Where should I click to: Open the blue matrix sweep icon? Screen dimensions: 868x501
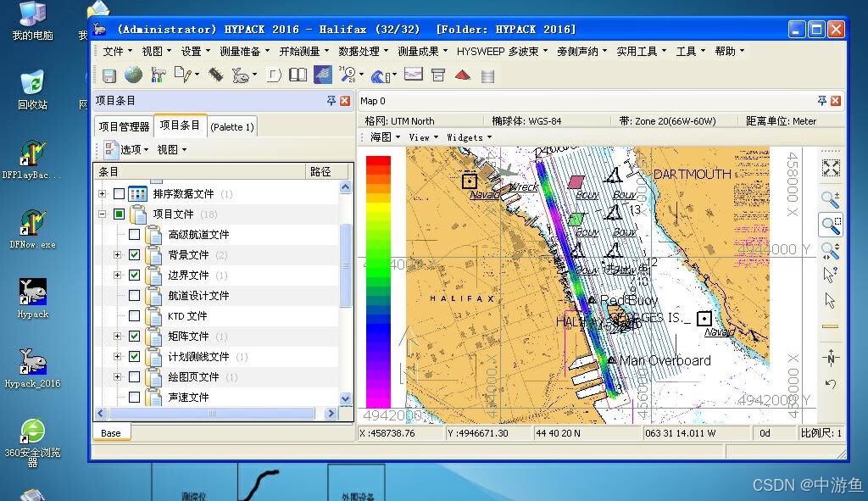pos(323,75)
